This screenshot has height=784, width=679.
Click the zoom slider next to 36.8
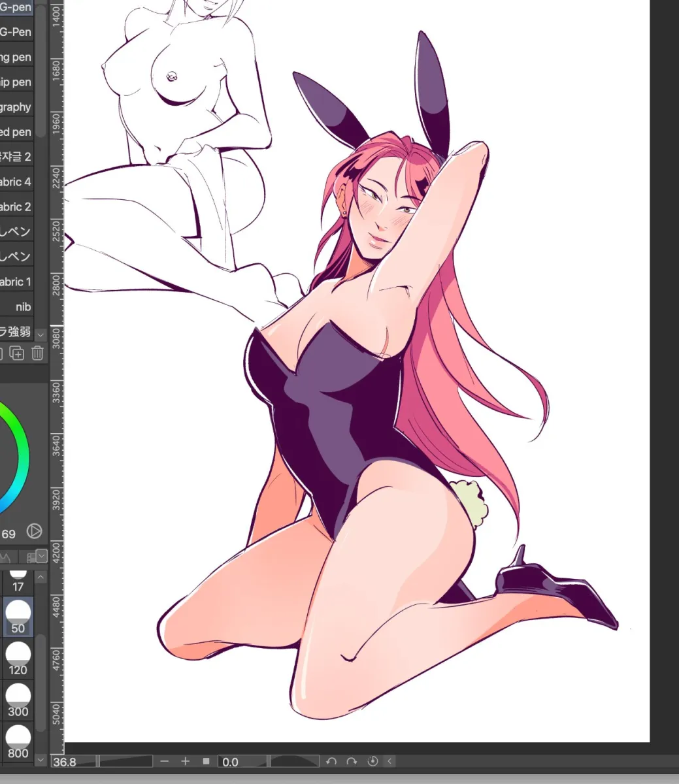click(x=125, y=761)
